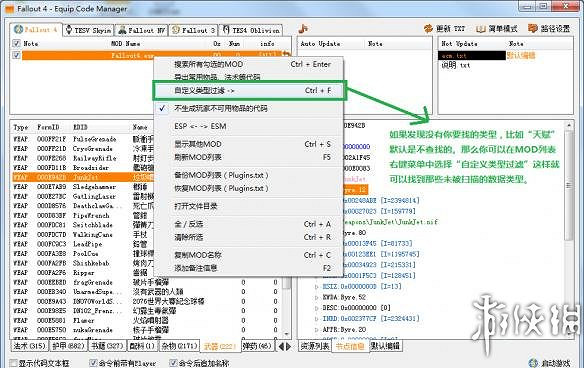
Task: Toggle the select-all checkbox beside Note header
Action: coord(16,44)
